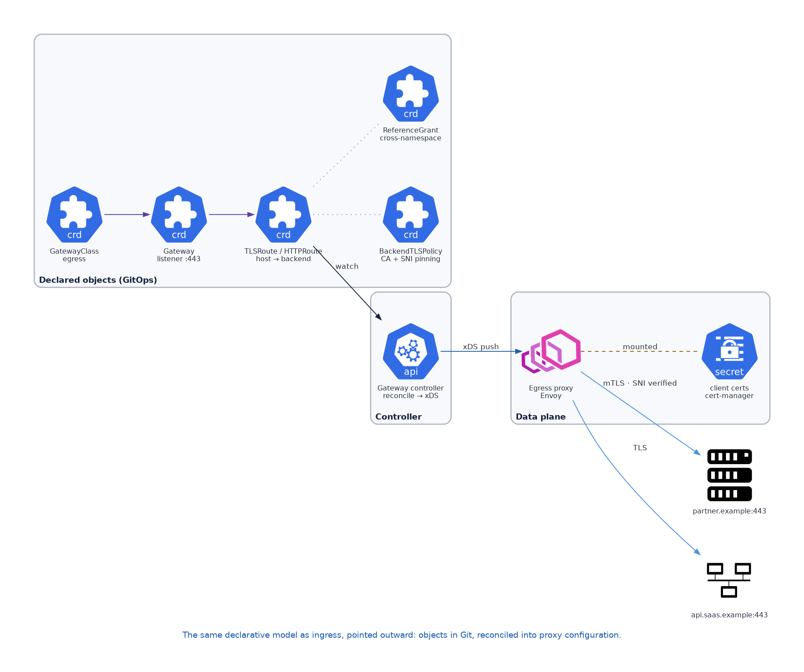The height and width of the screenshot is (672, 804).
Task: Click the ReferenceGrant crd icon
Action: 411,93
